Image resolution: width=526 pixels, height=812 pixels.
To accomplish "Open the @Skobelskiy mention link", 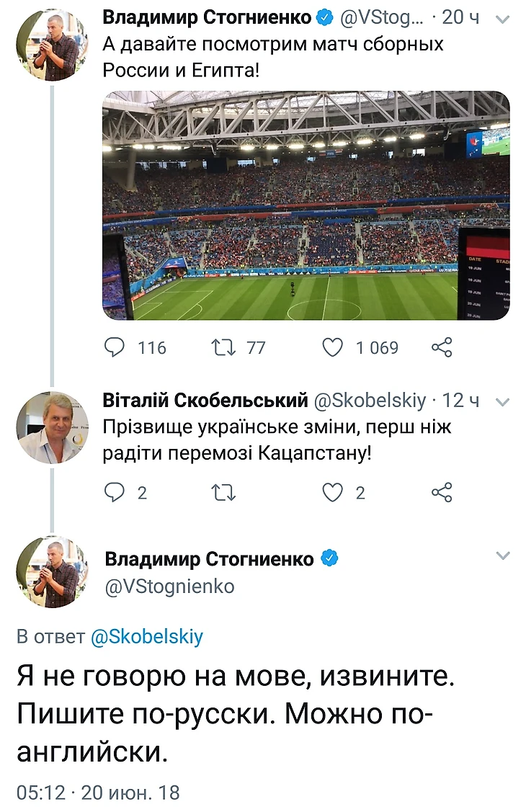I will [x=146, y=637].
